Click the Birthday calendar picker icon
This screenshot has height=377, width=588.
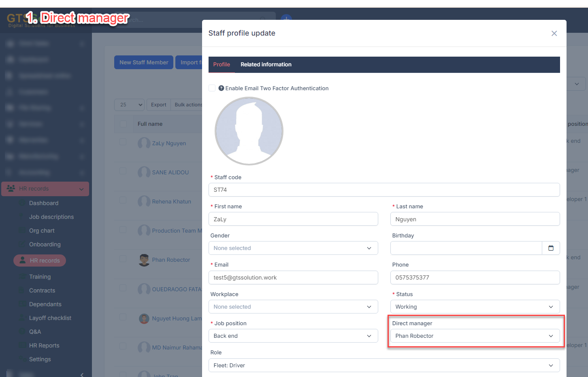pyautogui.click(x=551, y=248)
